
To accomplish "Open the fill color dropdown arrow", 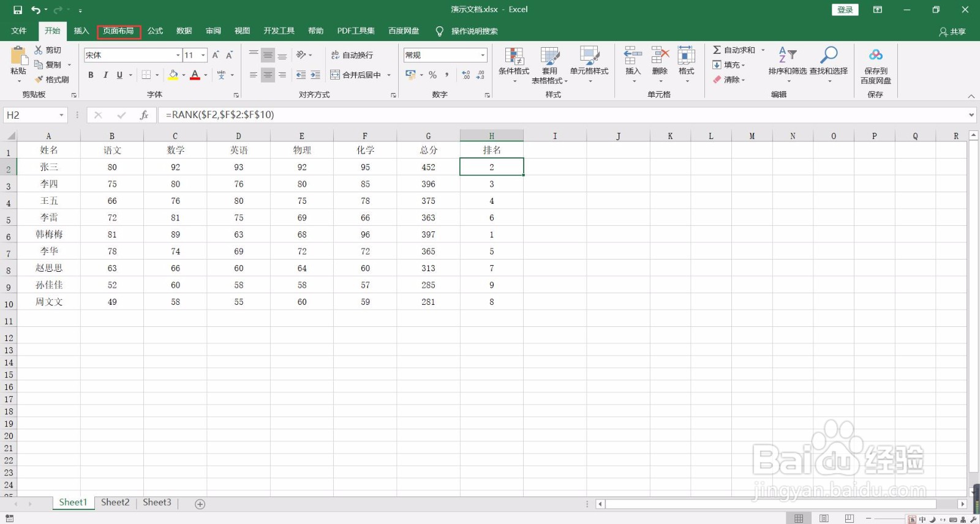I will pos(184,75).
